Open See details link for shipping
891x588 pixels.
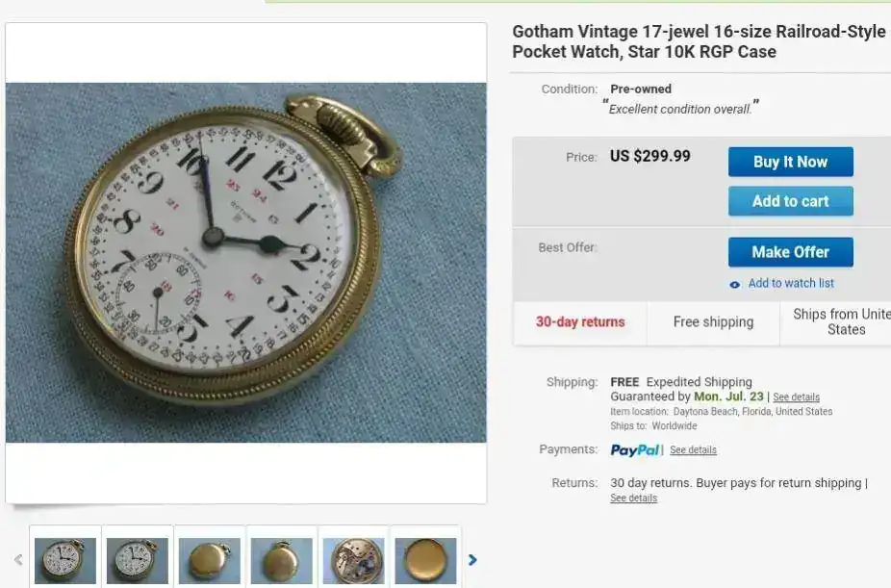pos(796,397)
